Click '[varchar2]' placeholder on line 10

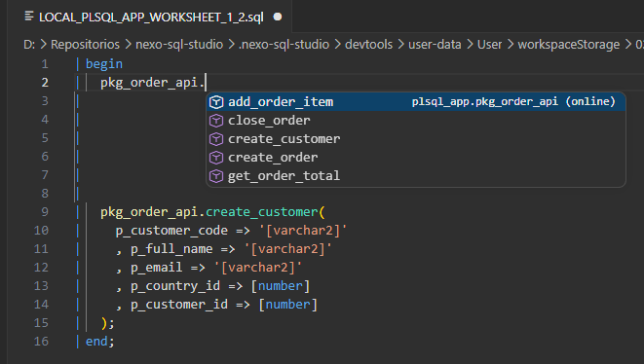(303, 231)
